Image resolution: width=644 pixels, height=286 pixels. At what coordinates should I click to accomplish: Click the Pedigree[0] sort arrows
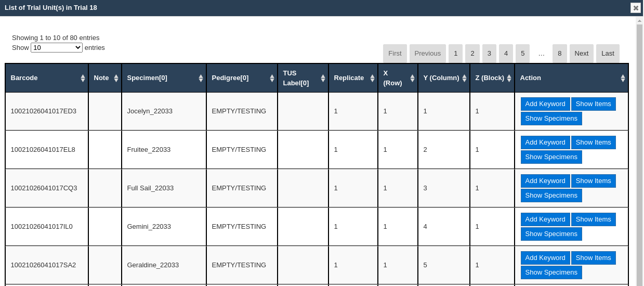[272, 78]
